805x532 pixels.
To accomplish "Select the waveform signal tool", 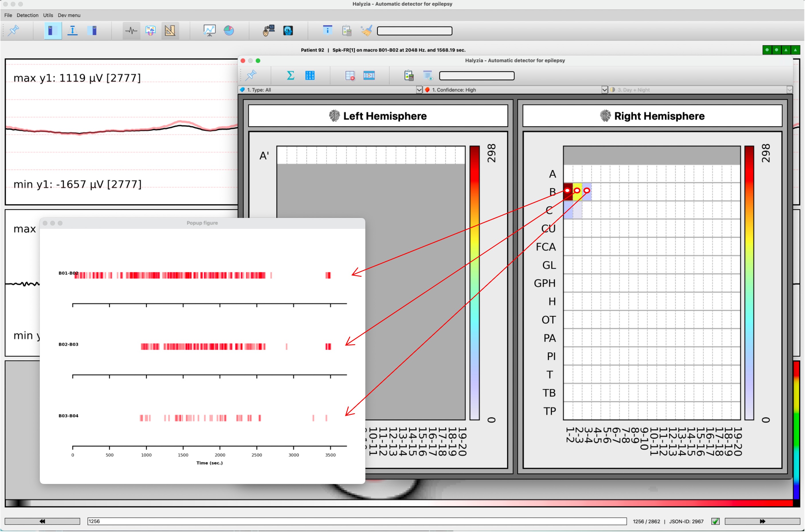I will point(131,31).
